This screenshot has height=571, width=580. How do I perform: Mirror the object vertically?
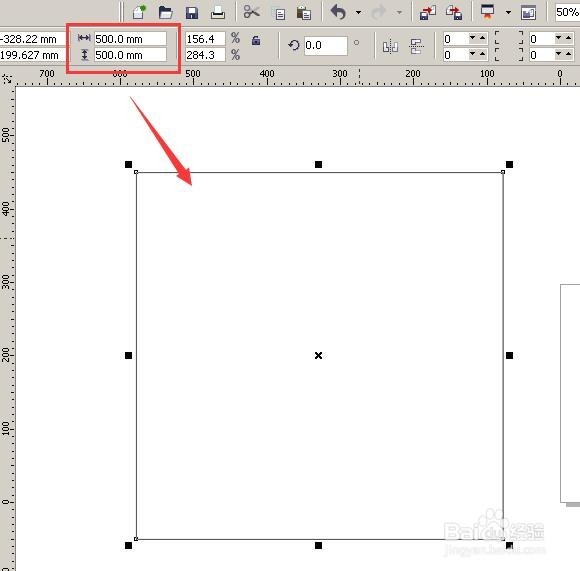tap(417, 47)
